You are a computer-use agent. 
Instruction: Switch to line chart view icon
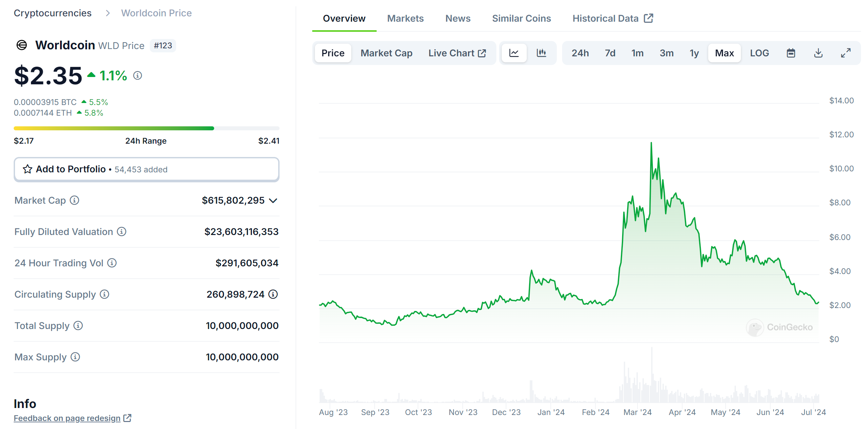(514, 53)
